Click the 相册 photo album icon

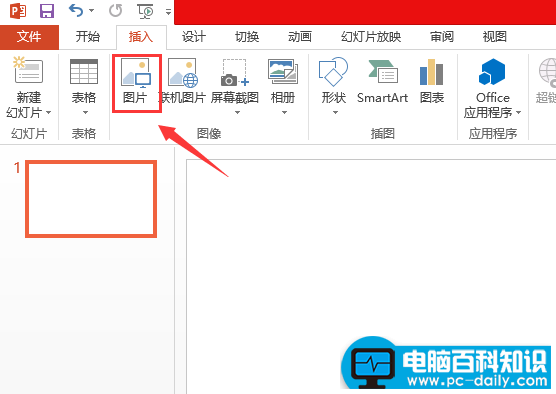point(283,71)
